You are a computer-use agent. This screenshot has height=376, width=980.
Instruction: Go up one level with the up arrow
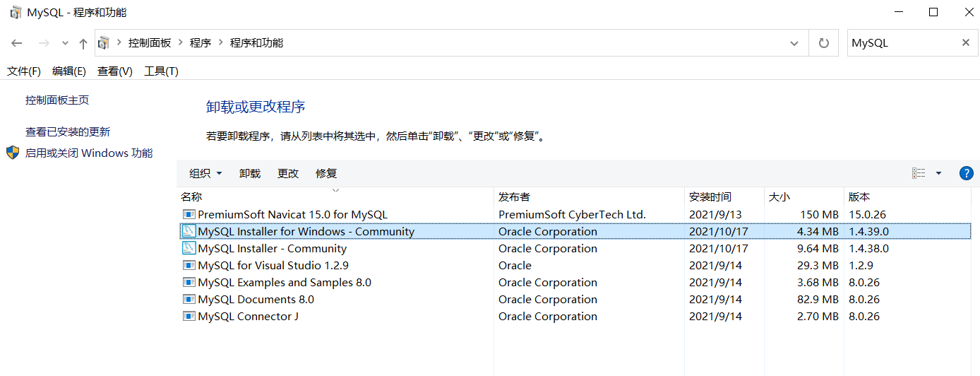tap(83, 43)
